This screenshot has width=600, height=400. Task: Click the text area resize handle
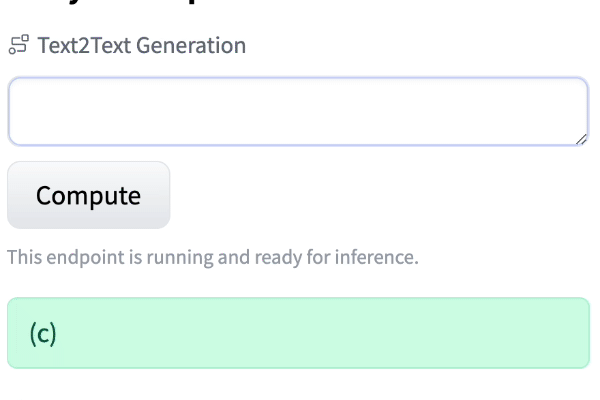pyautogui.click(x=580, y=139)
